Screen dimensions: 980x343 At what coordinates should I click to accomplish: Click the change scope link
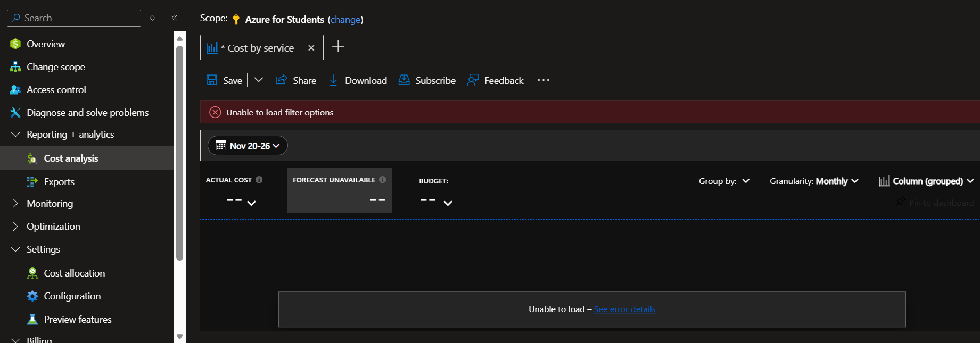[x=345, y=20]
